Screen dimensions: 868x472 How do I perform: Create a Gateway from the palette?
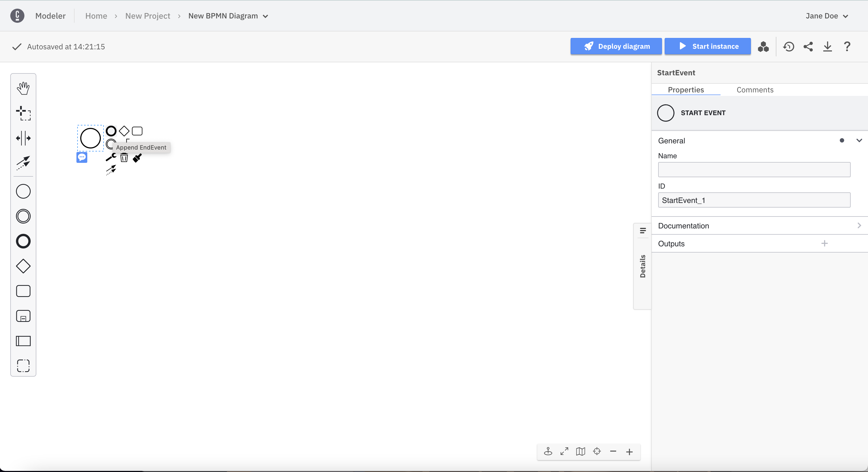pos(23,266)
